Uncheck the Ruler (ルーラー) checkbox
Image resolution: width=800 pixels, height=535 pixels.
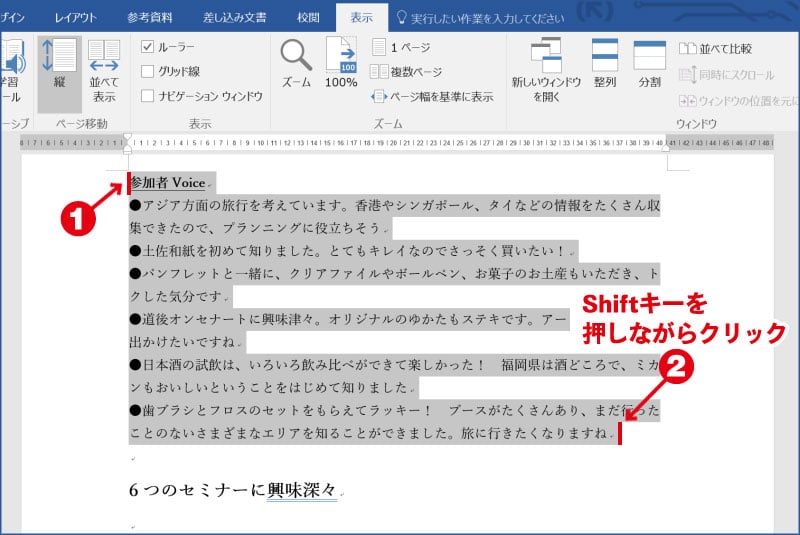(147, 46)
